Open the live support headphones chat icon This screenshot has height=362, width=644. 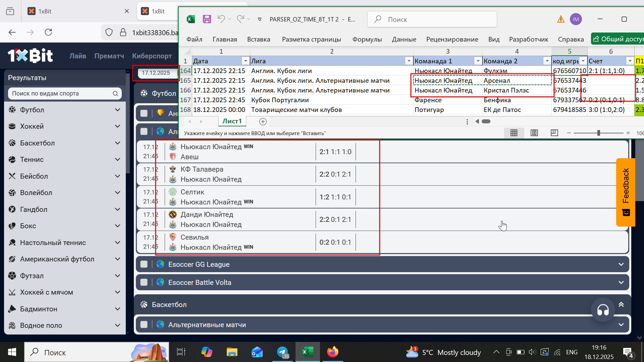[x=603, y=310]
